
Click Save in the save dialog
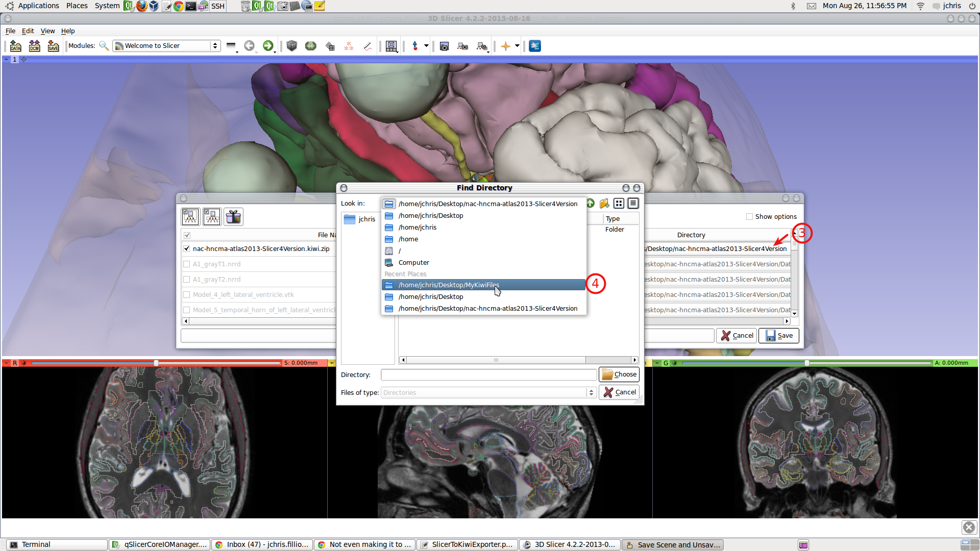(x=779, y=336)
